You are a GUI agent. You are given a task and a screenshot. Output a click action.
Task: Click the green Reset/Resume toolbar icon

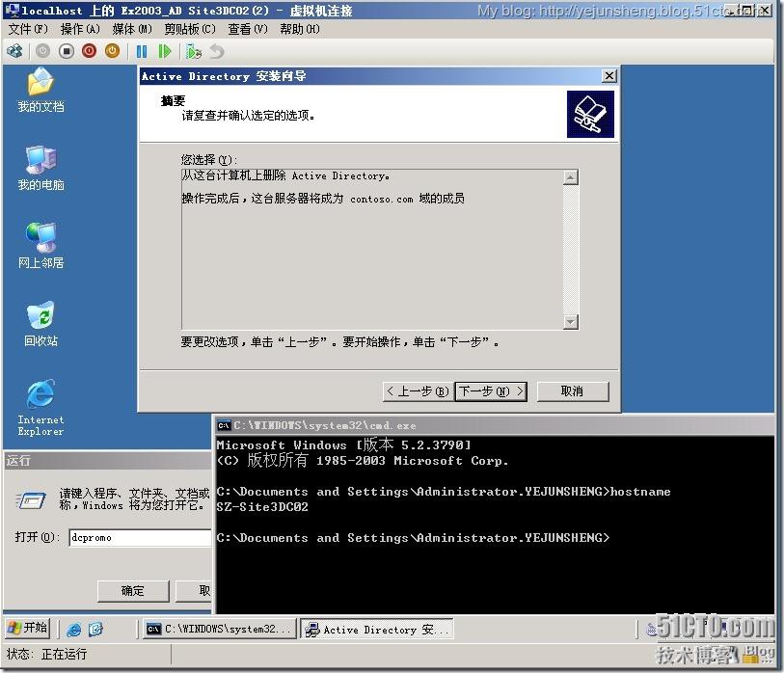point(165,51)
